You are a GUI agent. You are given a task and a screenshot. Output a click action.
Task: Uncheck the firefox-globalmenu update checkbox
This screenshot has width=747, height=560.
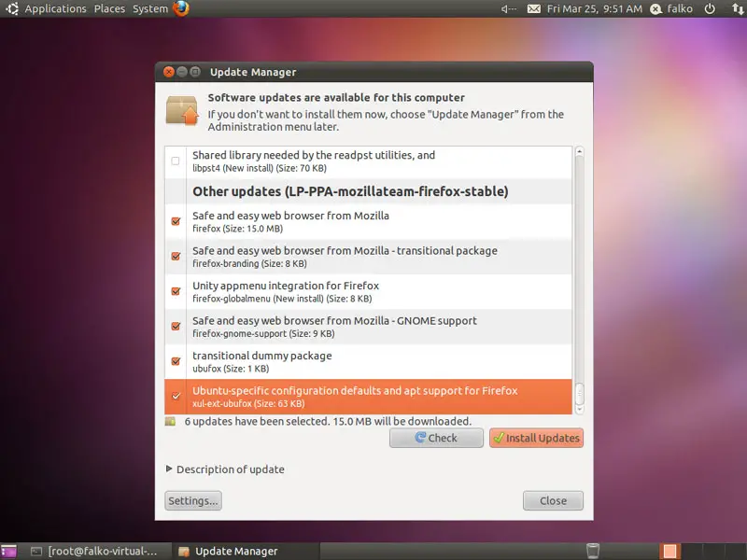point(176,291)
